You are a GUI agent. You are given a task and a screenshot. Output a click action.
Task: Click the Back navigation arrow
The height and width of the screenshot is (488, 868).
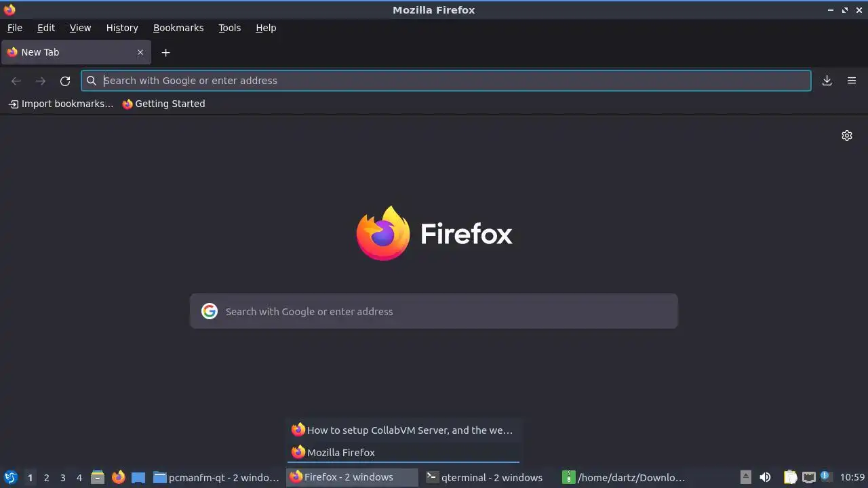click(16, 81)
